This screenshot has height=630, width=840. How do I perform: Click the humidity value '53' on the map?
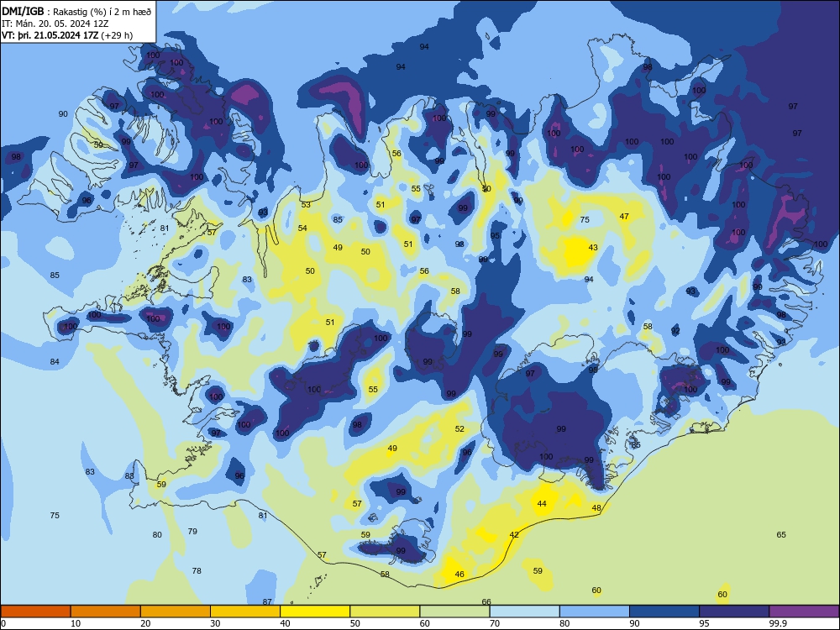click(306, 205)
